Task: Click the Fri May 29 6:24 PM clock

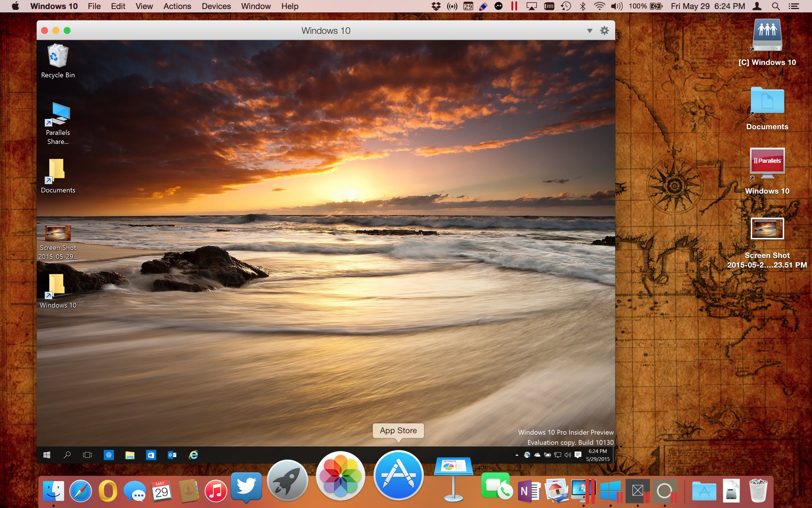Action: tap(708, 6)
